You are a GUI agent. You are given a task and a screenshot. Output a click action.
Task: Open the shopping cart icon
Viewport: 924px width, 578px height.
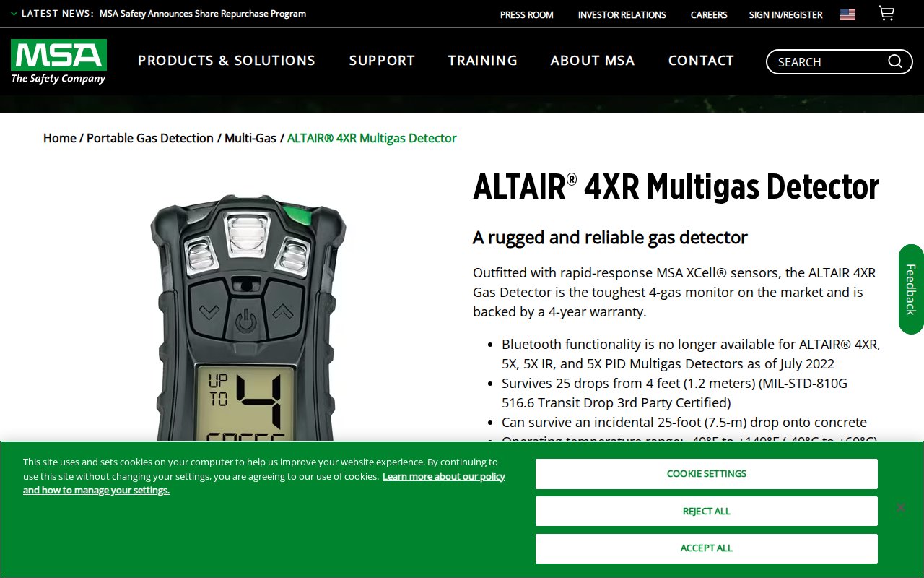886,14
